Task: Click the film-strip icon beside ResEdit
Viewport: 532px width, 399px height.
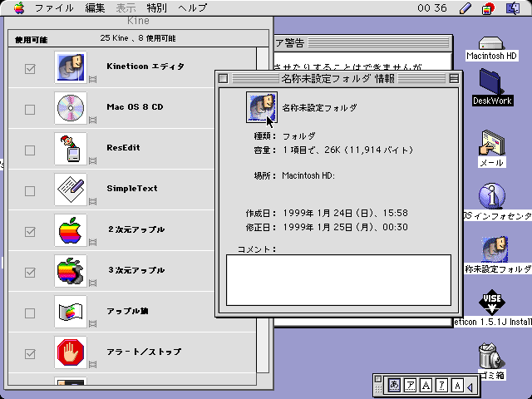Action: tap(92, 160)
